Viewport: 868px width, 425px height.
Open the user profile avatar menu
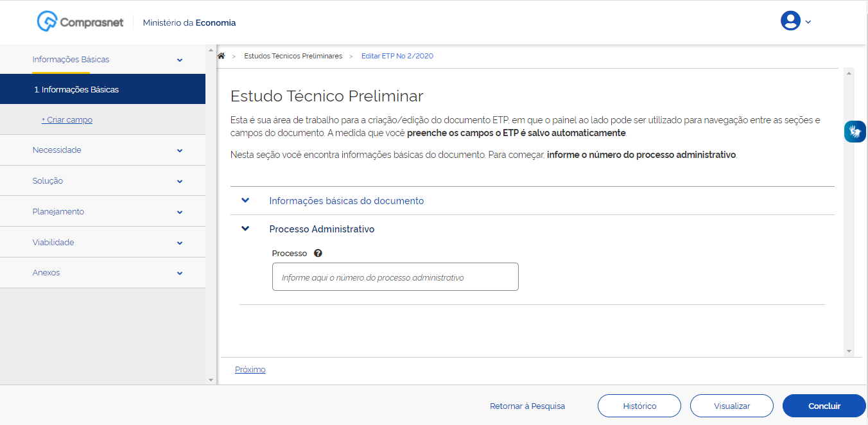790,21
